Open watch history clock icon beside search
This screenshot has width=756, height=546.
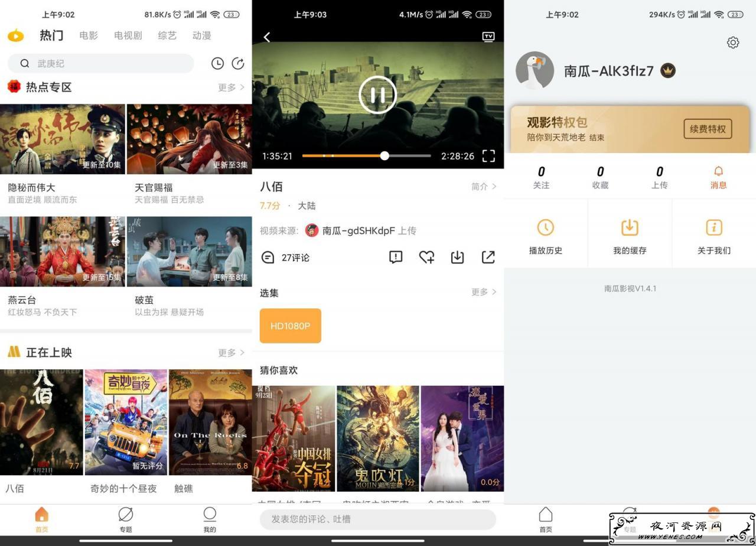217,64
